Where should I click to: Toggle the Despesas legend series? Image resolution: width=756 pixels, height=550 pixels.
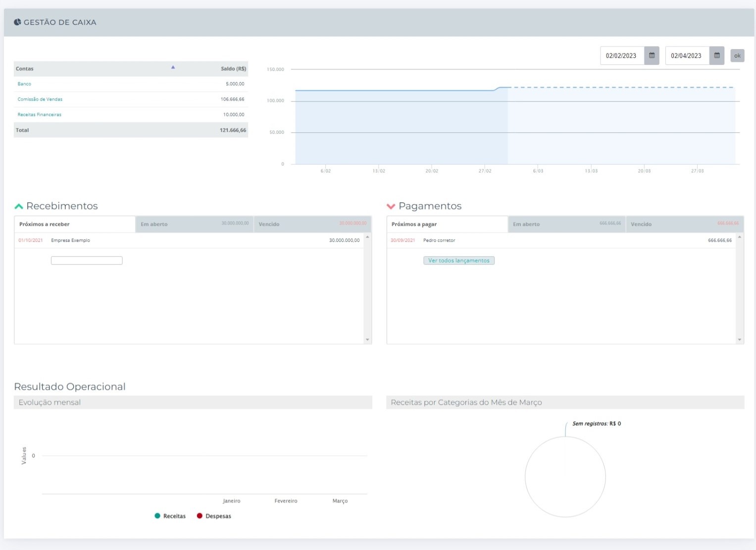pos(213,516)
